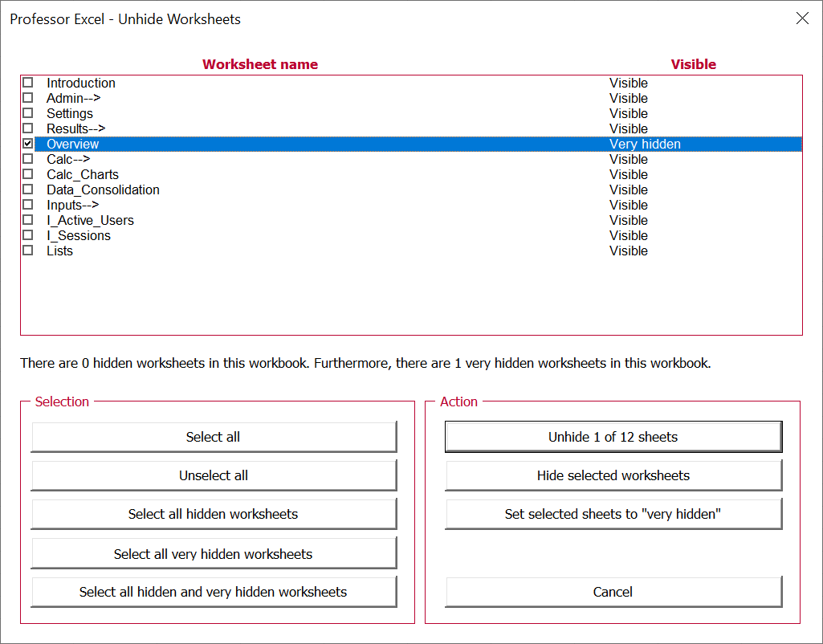Click Select all very hidden worksheets
The height and width of the screenshot is (644, 823).
click(213, 553)
